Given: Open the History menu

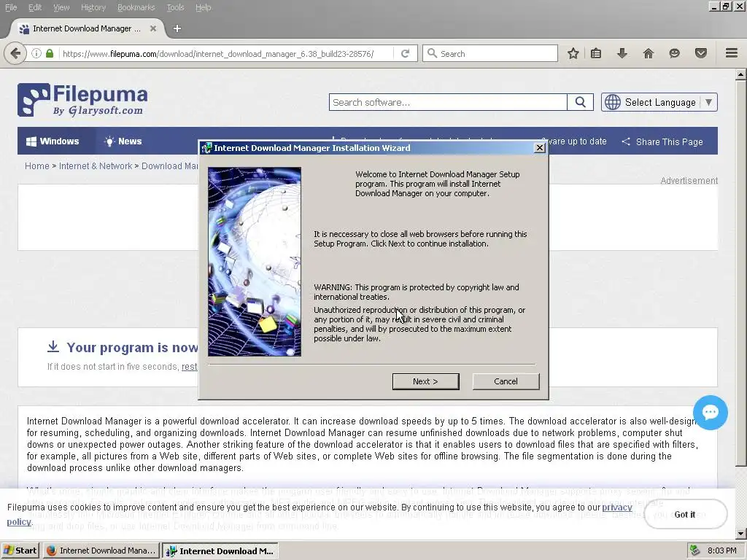Looking at the screenshot, I should click(93, 7).
